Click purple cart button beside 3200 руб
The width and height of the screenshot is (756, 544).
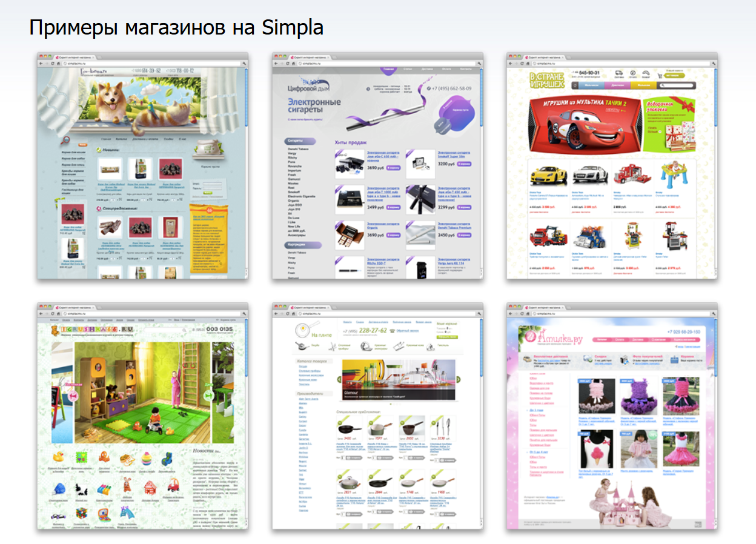465,164
